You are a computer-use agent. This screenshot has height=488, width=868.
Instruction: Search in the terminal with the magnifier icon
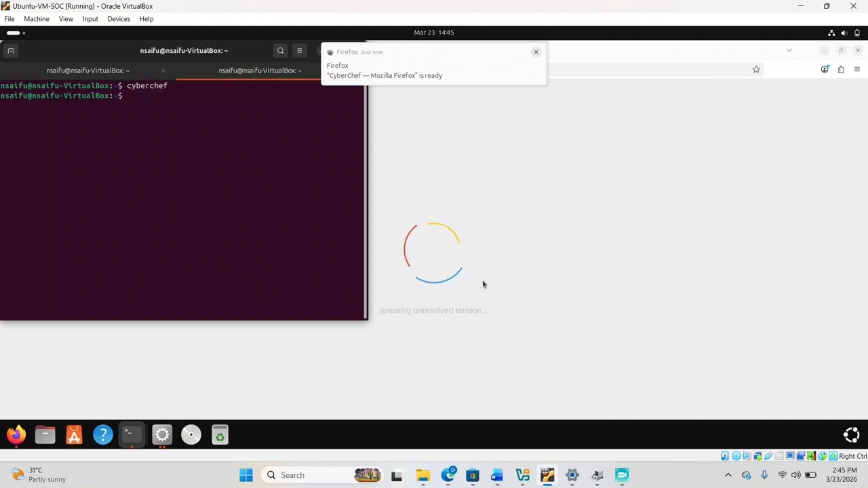click(x=281, y=51)
